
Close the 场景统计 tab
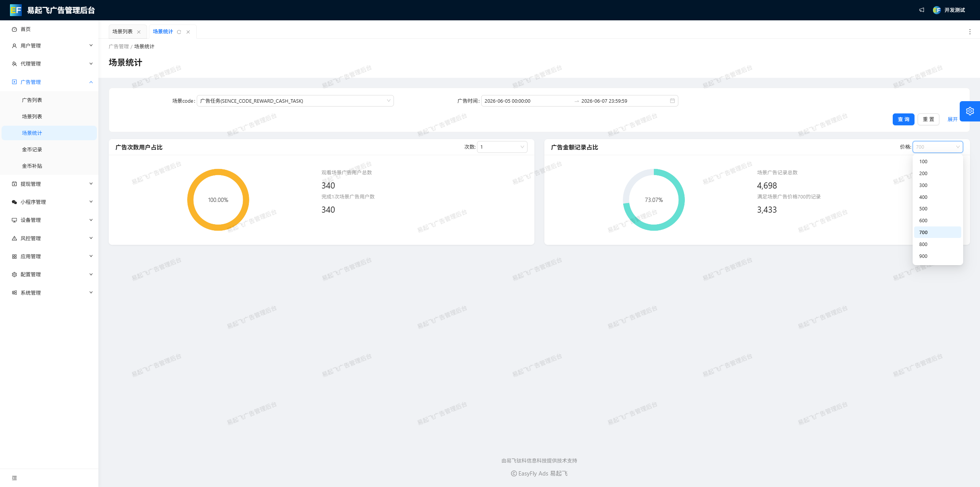coord(188,32)
